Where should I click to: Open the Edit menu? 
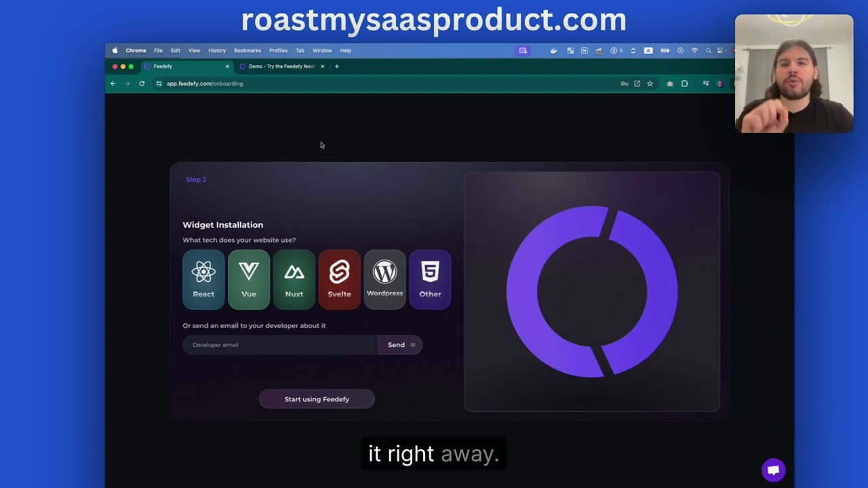(x=176, y=50)
